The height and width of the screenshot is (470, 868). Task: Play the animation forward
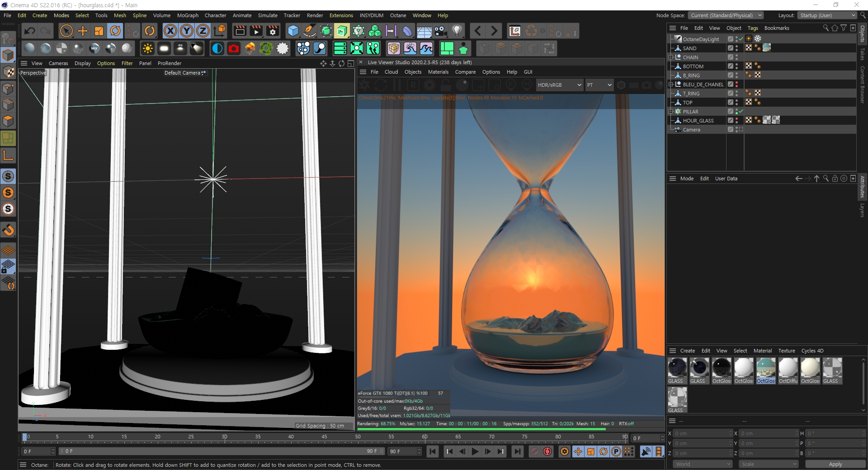(475, 451)
